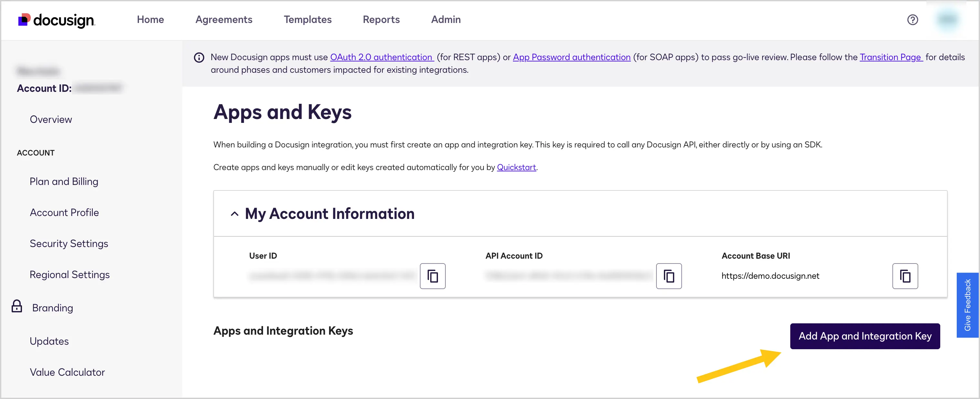The width and height of the screenshot is (980, 399).
Task: Open the Give Feedback side tab
Action: [967, 305]
